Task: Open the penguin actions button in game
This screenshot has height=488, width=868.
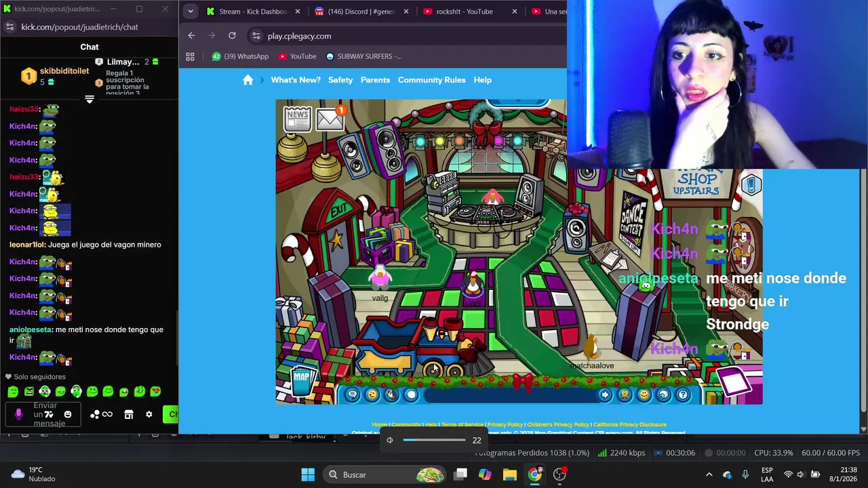Action: 391,394
